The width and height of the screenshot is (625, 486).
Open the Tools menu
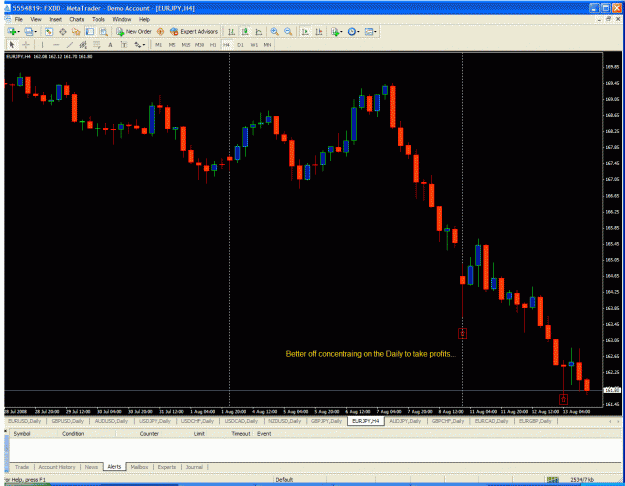[98, 19]
